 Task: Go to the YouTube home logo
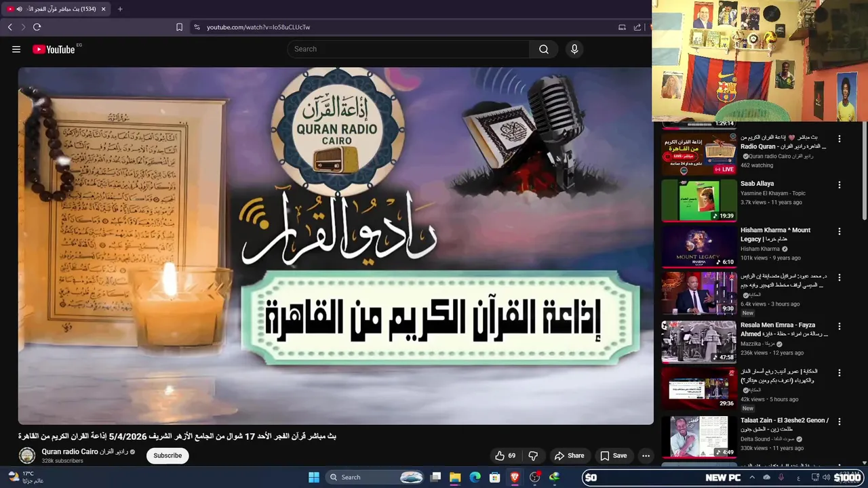click(54, 49)
